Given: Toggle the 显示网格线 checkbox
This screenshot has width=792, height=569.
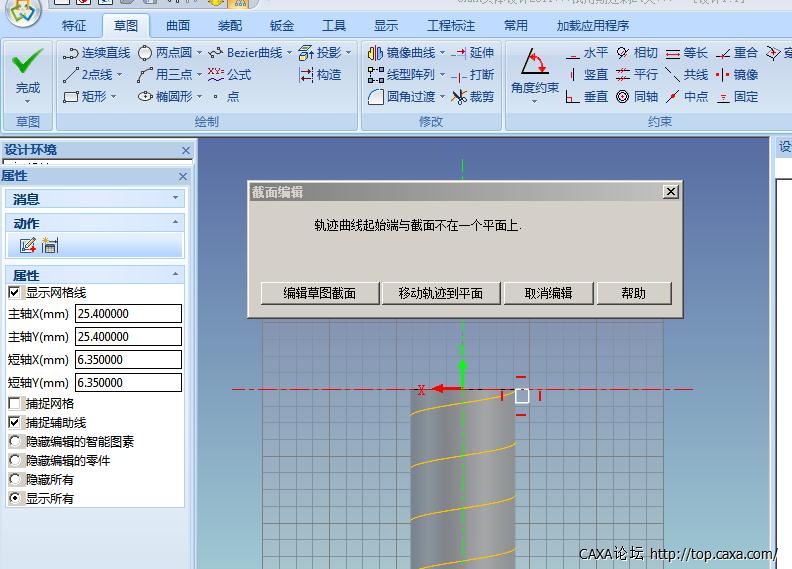Looking at the screenshot, I should [14, 292].
